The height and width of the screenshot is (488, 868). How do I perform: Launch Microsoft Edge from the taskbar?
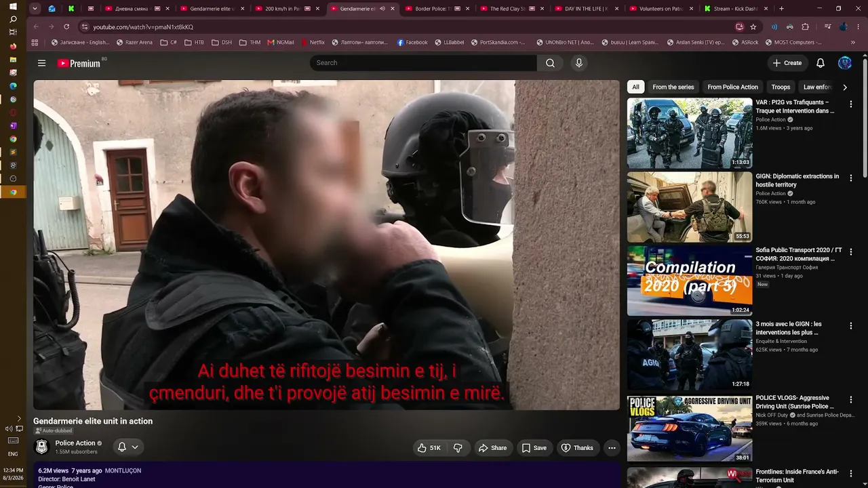[x=13, y=86]
